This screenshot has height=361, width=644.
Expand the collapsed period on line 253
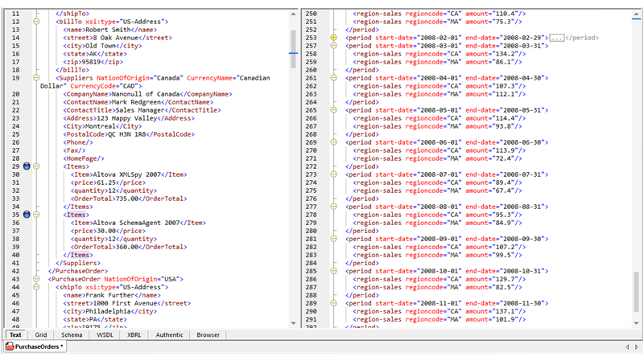tap(333, 38)
